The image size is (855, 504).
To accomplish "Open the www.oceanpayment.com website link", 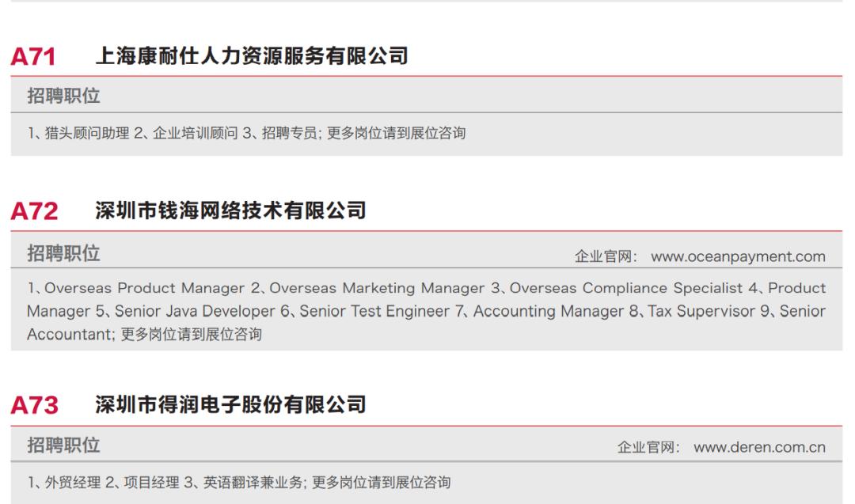I will 738,256.
